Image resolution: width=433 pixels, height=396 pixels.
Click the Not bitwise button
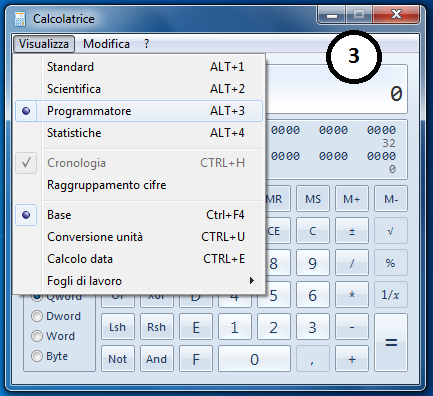[x=118, y=359]
